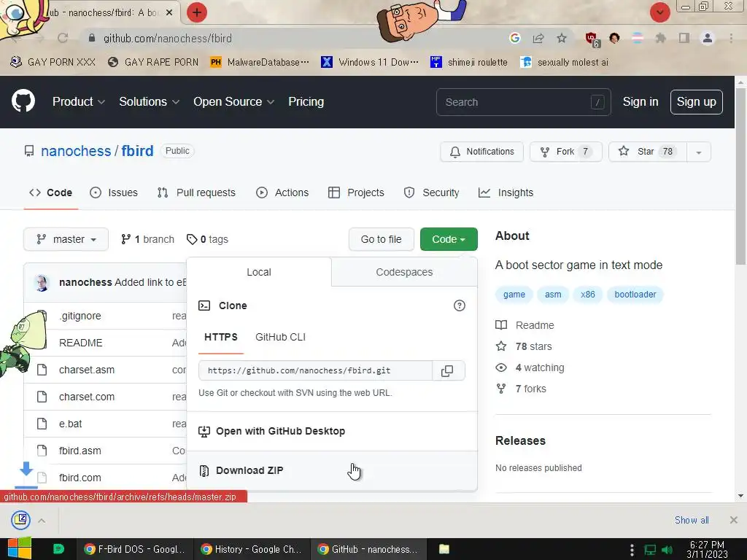The width and height of the screenshot is (747, 560).
Task: Expand the star lists dropdown arrow
Action: (699, 152)
